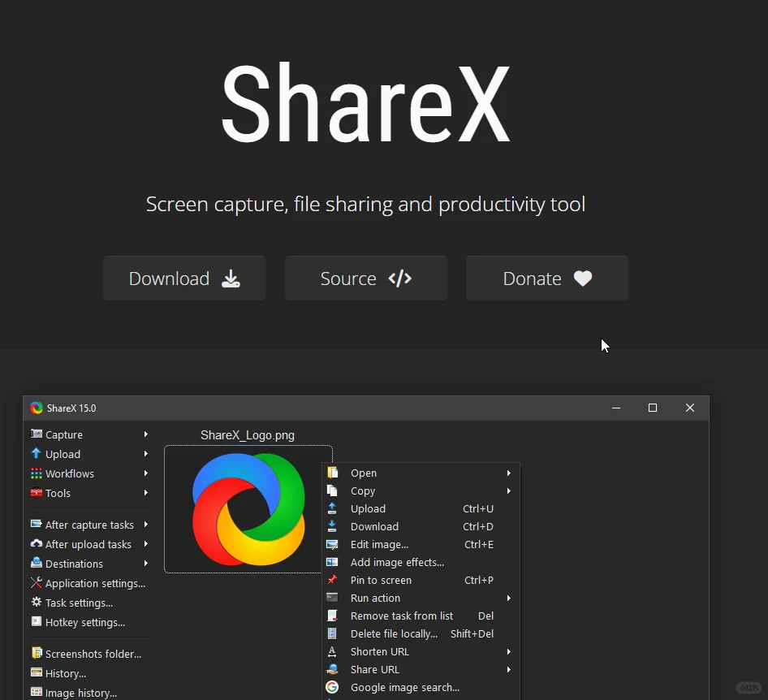This screenshot has width=768, height=700.
Task: Click the Add image effects icon
Action: [x=332, y=562]
